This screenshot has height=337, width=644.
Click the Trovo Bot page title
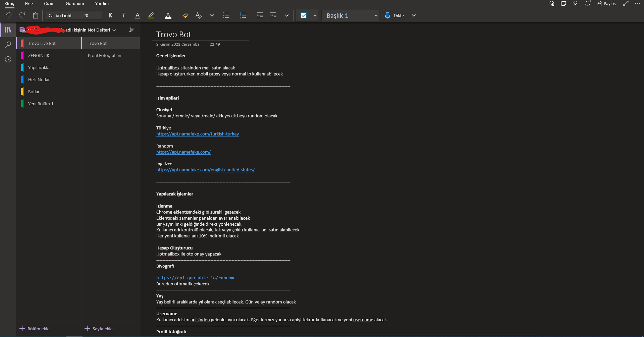tap(174, 34)
